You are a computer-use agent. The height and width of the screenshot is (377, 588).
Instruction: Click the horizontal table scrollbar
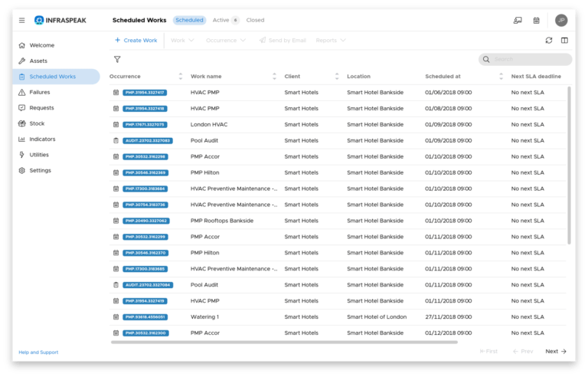(x=284, y=342)
